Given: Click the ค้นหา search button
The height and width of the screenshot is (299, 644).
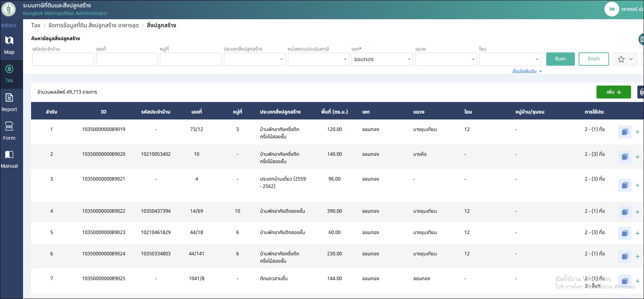Looking at the screenshot, I should (560, 59).
